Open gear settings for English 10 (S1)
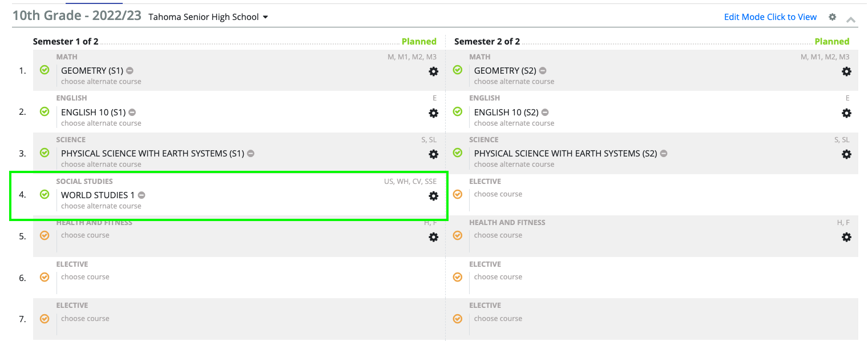 [434, 113]
